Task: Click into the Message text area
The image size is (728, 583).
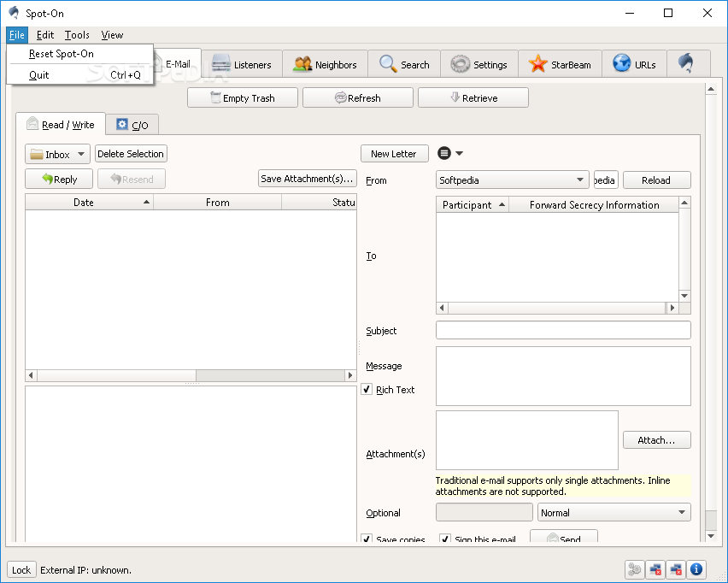Action: 563,376
